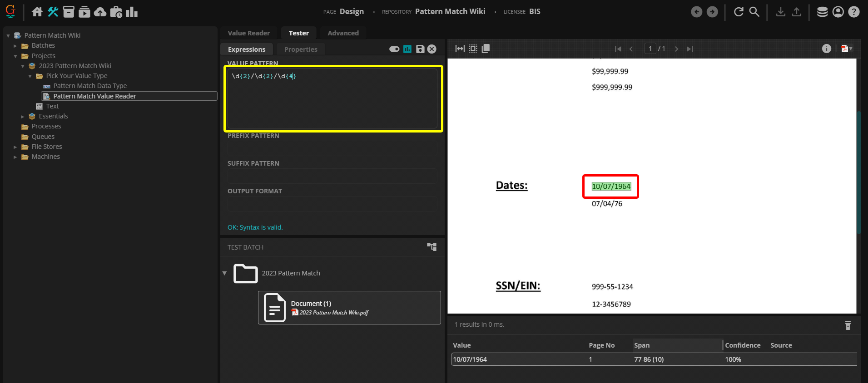
Task: Open the PDF view dropdown in viewer toolbar
Action: [x=847, y=49]
